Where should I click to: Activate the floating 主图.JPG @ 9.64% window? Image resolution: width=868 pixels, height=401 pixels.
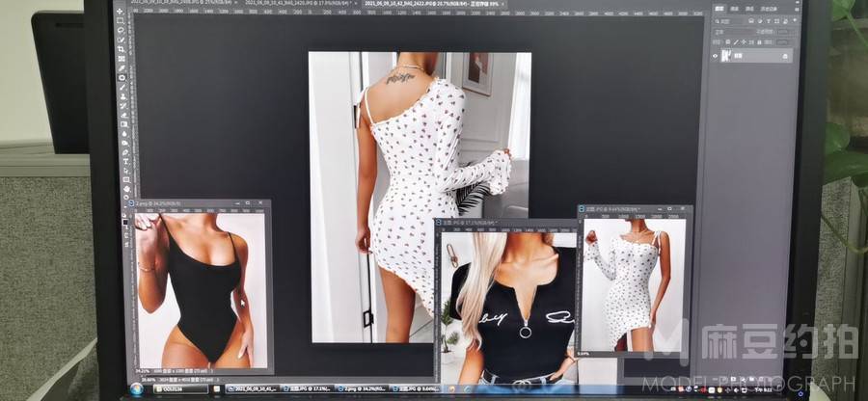635,209
